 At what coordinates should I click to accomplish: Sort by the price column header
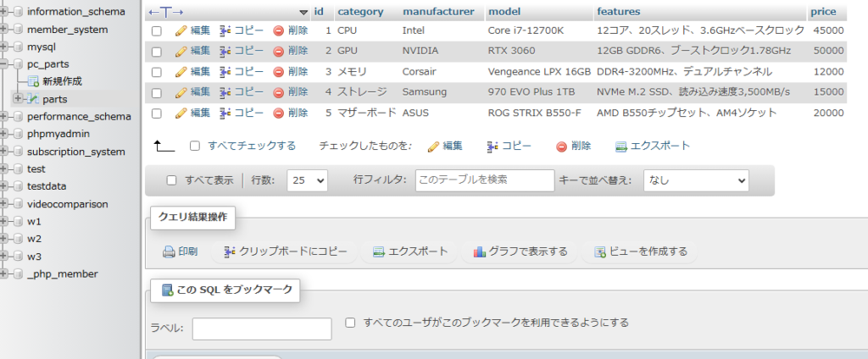click(822, 12)
